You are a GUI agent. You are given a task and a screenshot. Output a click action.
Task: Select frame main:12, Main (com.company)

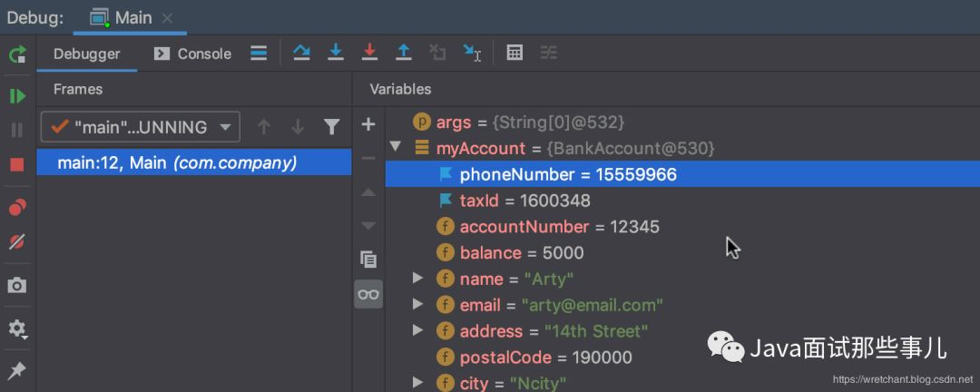click(x=194, y=163)
